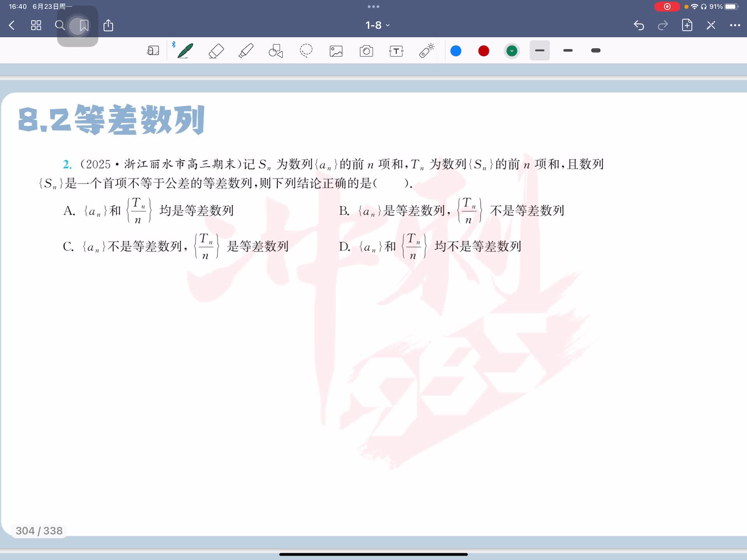Image resolution: width=747 pixels, height=560 pixels.
Task: Select the highlighter tool
Action: (246, 51)
